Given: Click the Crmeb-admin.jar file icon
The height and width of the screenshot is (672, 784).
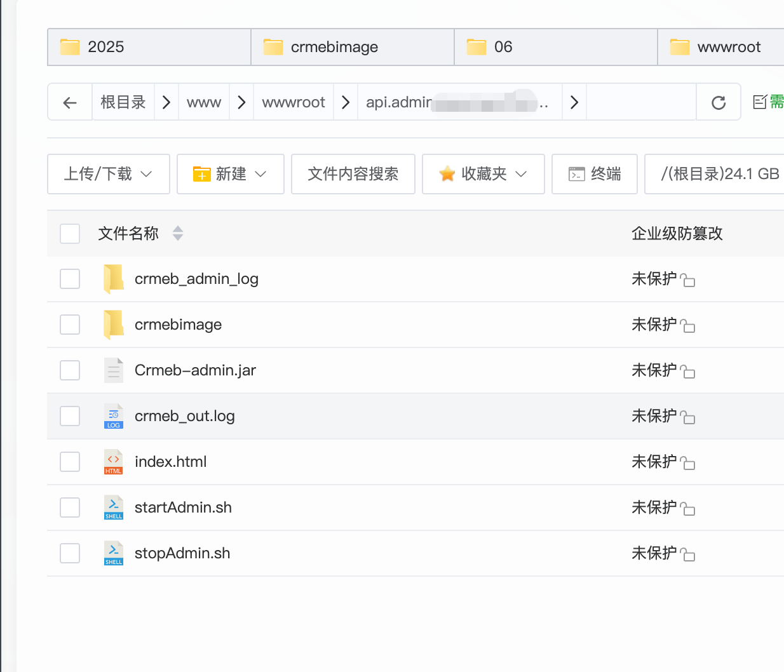Looking at the screenshot, I should point(114,370).
